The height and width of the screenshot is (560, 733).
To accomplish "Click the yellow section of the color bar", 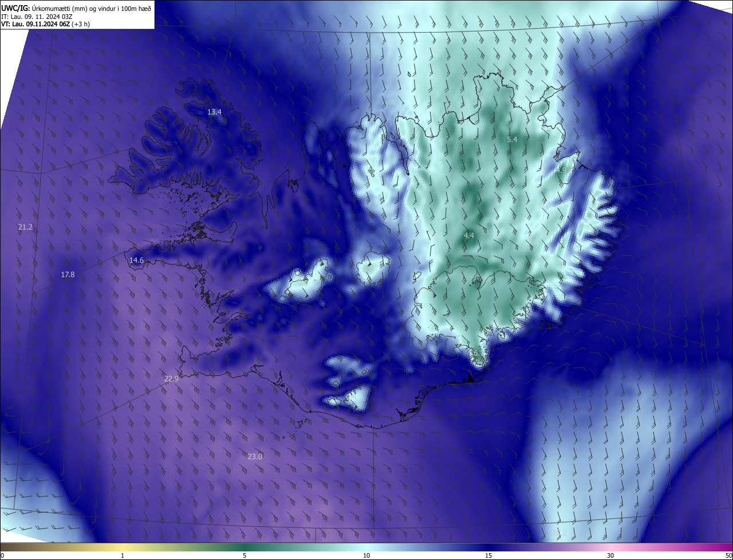I will click(123, 547).
